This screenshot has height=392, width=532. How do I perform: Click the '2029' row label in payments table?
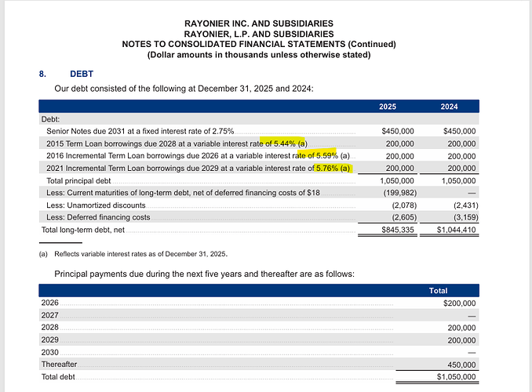pos(50,339)
